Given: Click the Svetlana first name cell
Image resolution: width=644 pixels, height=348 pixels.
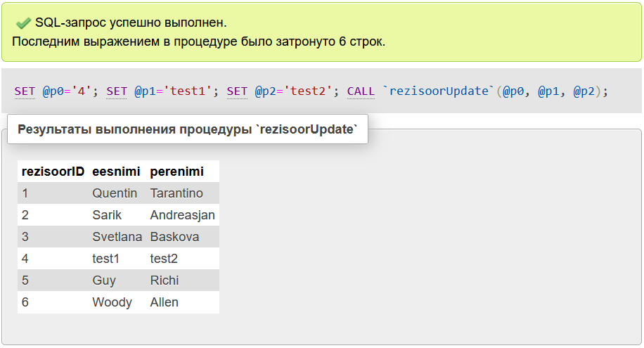Looking at the screenshot, I should click(x=117, y=237).
